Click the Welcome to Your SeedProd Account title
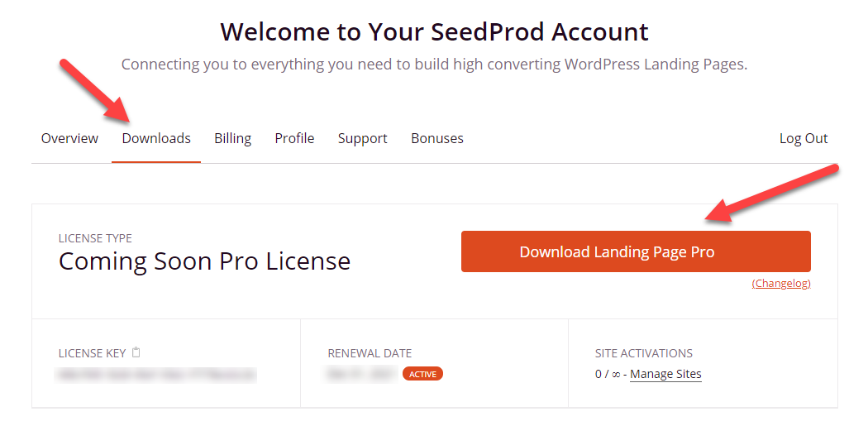Image resolution: width=868 pixels, height=426 pixels. [x=434, y=32]
